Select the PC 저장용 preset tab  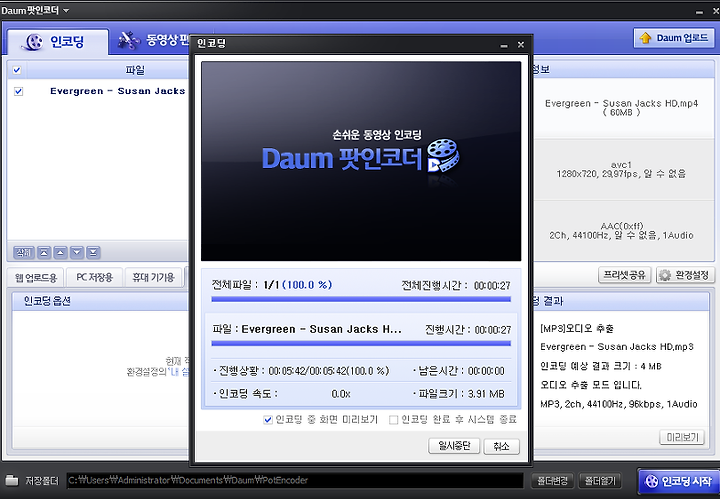point(94,277)
